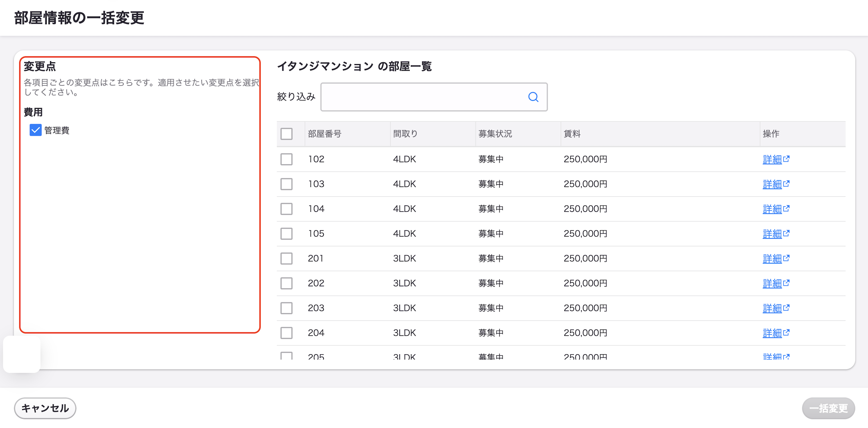
Task: Click the 賃料 column header
Action: (x=572, y=134)
